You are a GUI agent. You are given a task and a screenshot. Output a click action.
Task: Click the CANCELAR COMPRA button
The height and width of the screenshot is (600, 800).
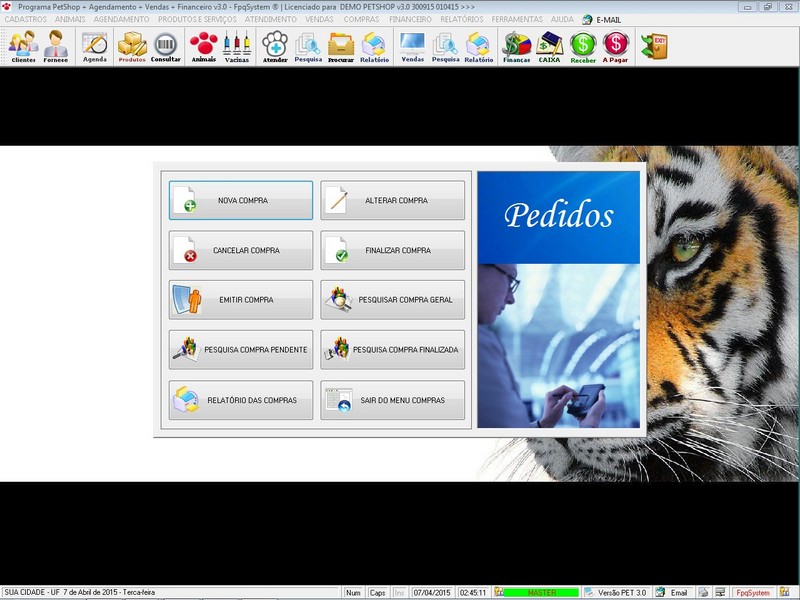tap(241, 250)
